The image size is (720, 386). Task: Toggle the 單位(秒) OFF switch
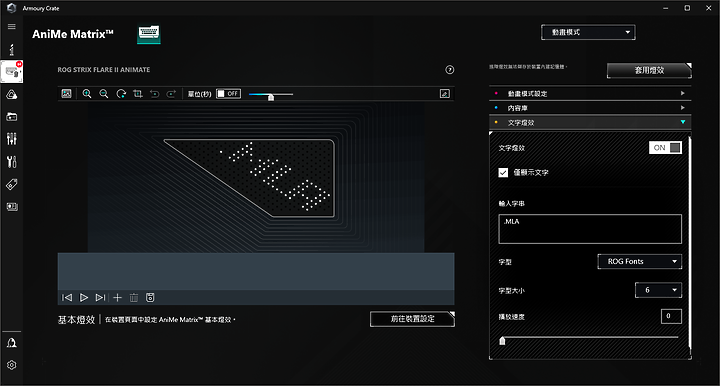(x=229, y=94)
